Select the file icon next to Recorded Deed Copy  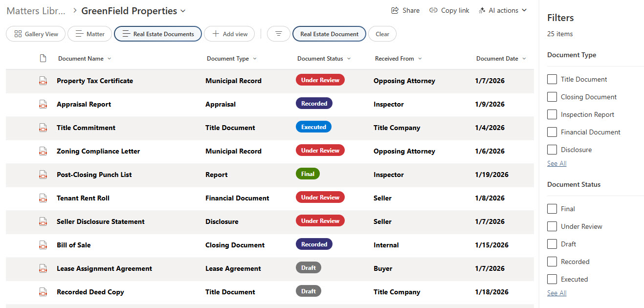pos(43,292)
